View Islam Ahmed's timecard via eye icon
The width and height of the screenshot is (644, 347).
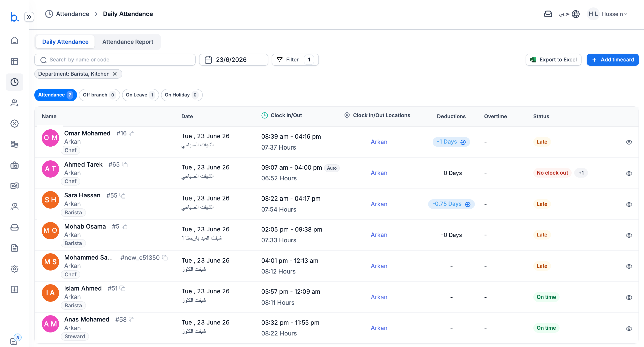(x=629, y=298)
